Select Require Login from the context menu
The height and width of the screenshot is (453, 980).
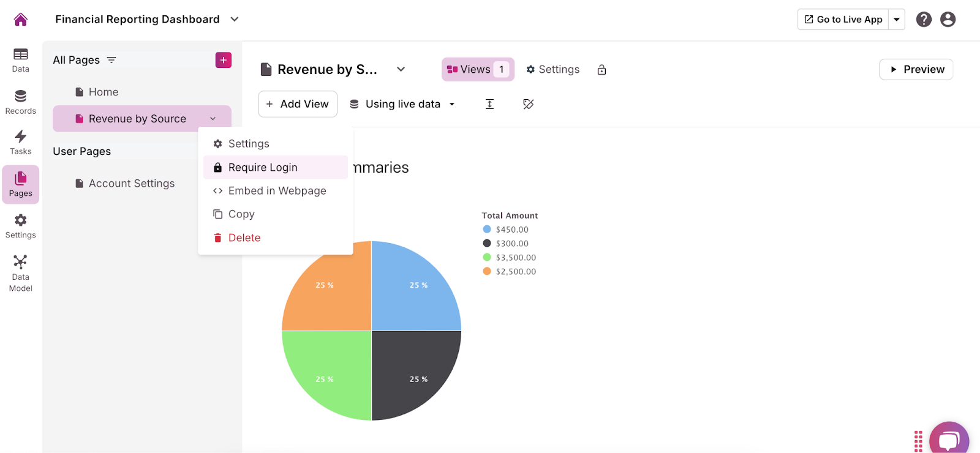263,168
